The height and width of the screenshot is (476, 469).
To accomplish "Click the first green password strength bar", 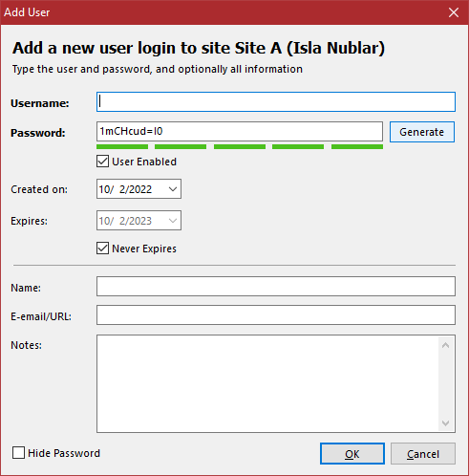I will pos(122,146).
